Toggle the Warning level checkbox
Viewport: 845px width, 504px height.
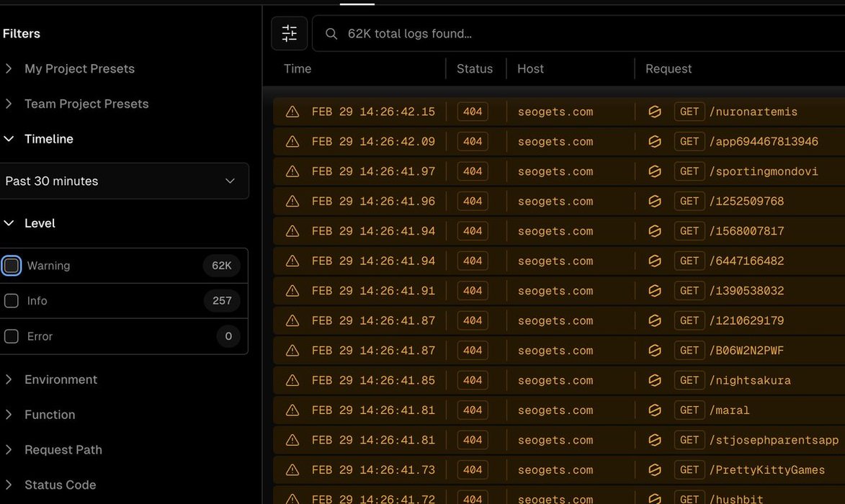coord(12,266)
